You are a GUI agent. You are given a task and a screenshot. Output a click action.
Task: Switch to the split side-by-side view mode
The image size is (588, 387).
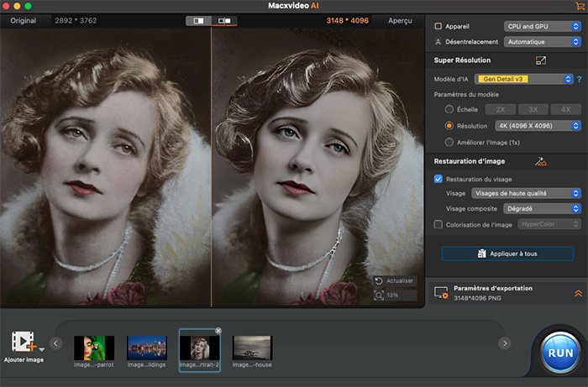point(224,19)
